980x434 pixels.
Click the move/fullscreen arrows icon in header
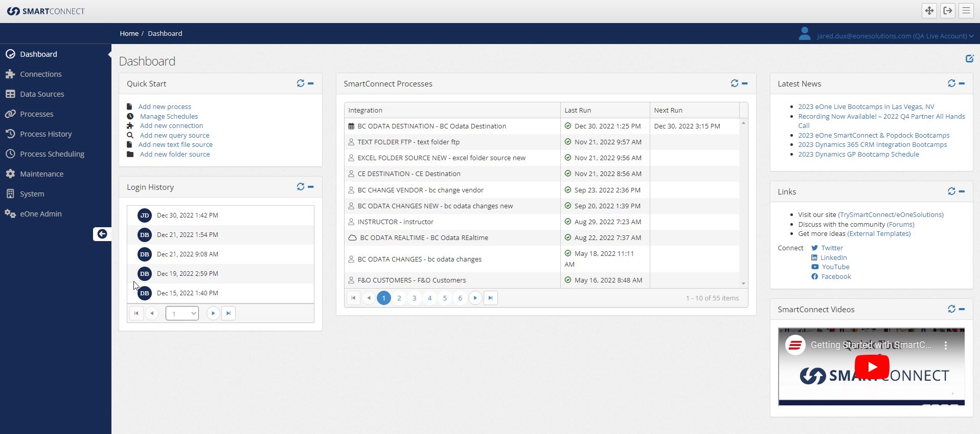click(929, 11)
